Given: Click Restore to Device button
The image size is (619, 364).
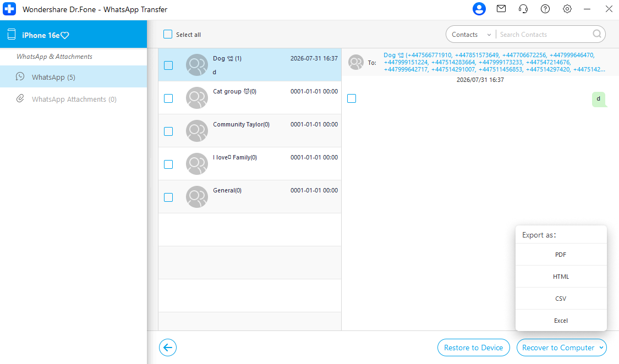Looking at the screenshot, I should pos(473,348).
